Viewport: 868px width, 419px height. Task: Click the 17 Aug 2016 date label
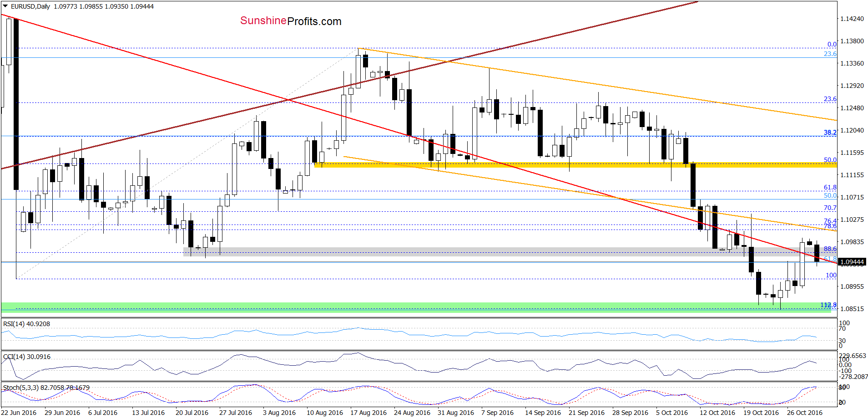[368, 413]
